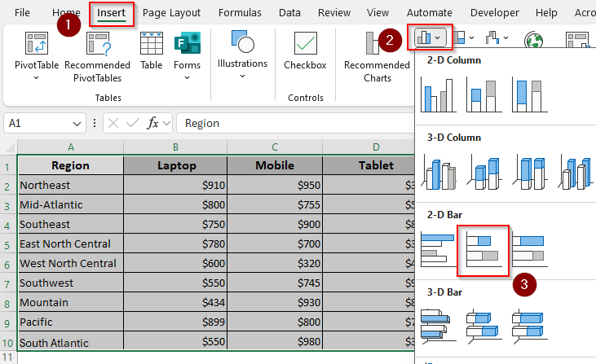Open Recommended Charts
The image size is (596, 364).
[x=377, y=57]
